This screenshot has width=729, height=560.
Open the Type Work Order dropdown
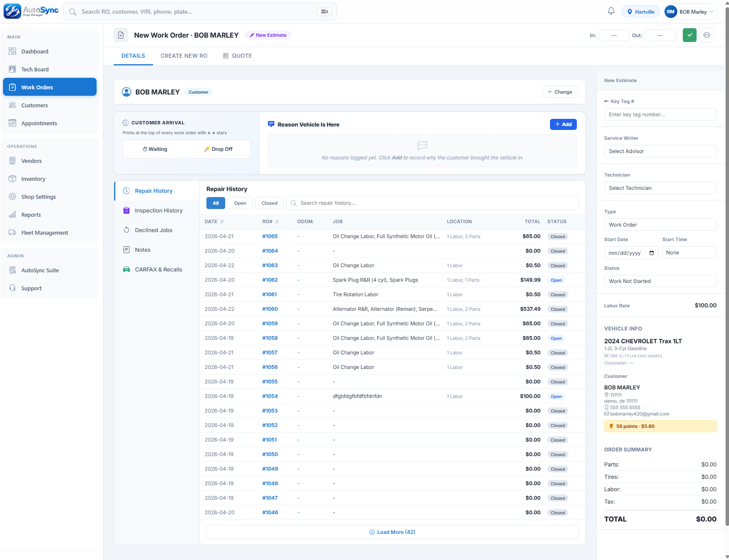pos(660,225)
